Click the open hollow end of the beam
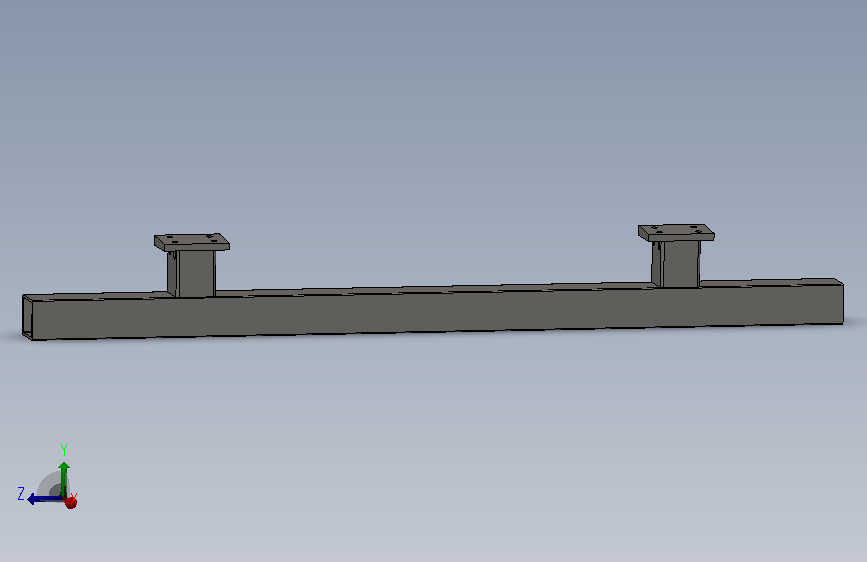The height and width of the screenshot is (562, 867). (27, 318)
